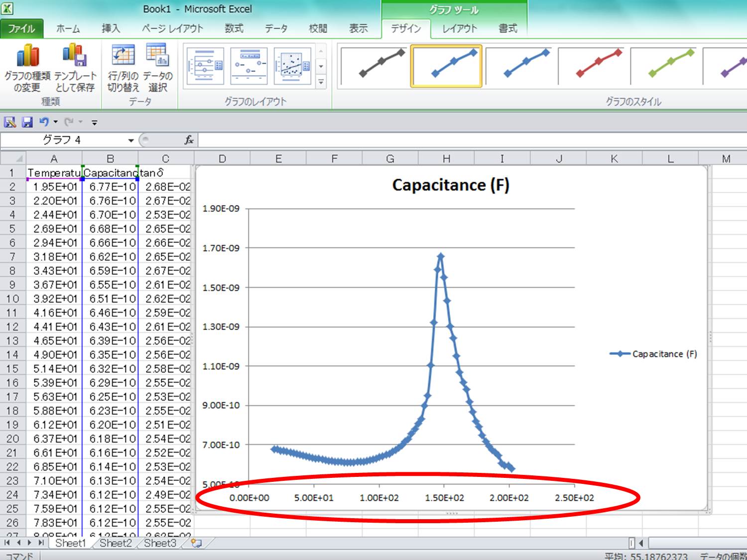
Task: Apply the unhighlighted blue chart style
Action: pyautogui.click(x=518, y=66)
